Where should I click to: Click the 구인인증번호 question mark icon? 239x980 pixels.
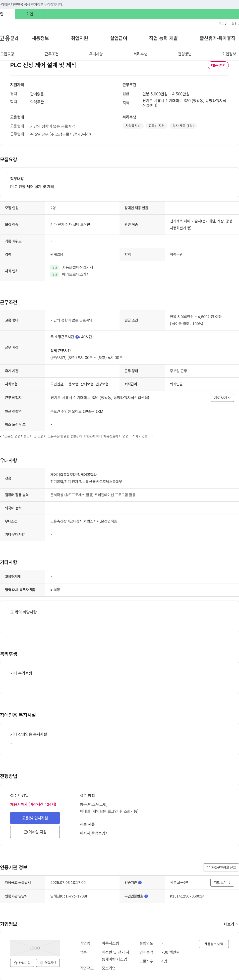pyautogui.click(x=146, y=896)
